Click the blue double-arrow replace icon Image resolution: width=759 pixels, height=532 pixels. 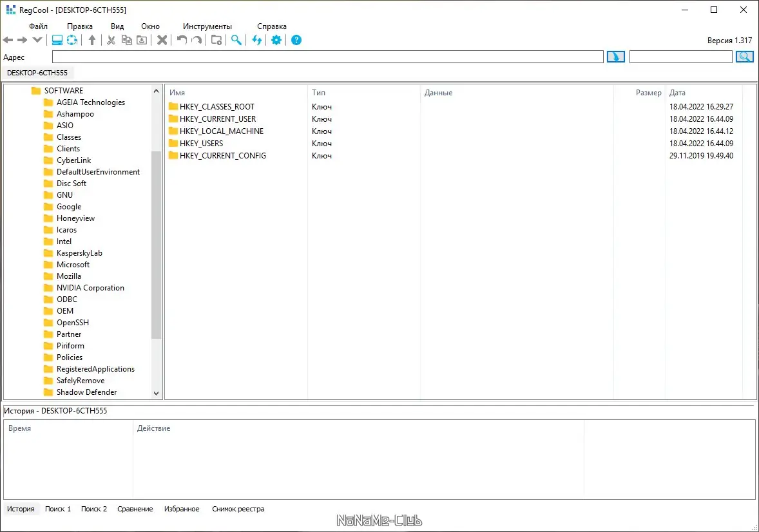[256, 40]
